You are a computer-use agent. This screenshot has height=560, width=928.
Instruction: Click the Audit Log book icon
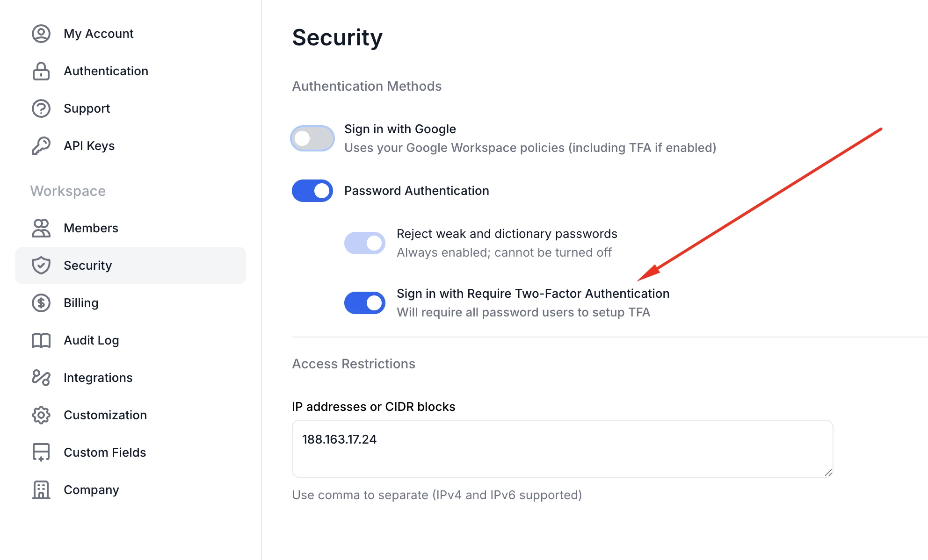click(x=41, y=340)
